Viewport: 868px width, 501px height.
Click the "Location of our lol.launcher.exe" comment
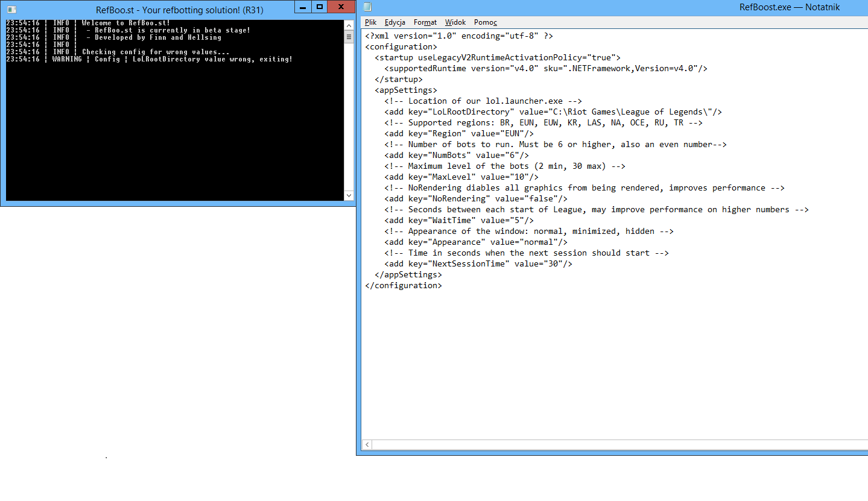pos(483,101)
